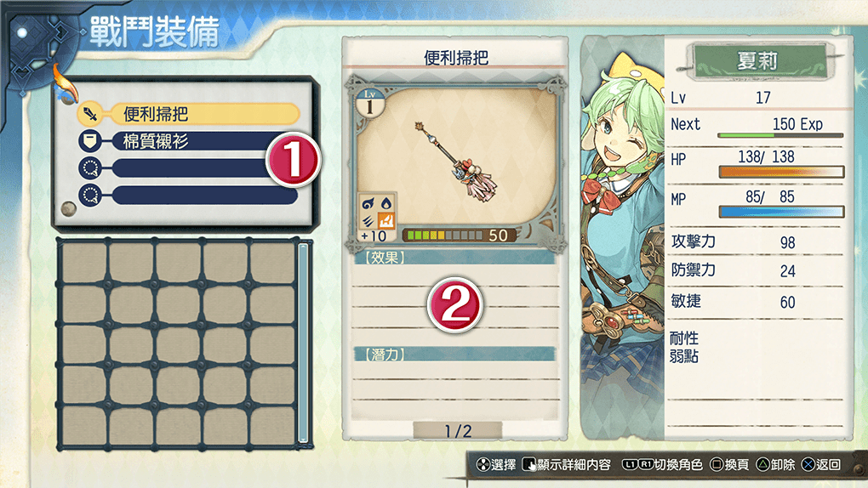The width and height of the screenshot is (868, 488).
Task: Click the first empty accessory ring icon
Action: coord(89,167)
